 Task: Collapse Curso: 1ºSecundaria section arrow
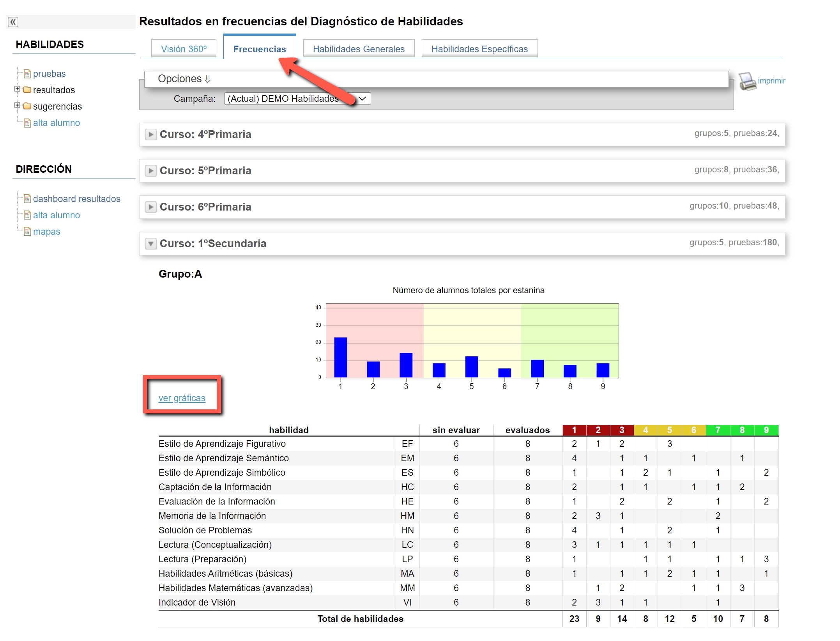tap(151, 244)
